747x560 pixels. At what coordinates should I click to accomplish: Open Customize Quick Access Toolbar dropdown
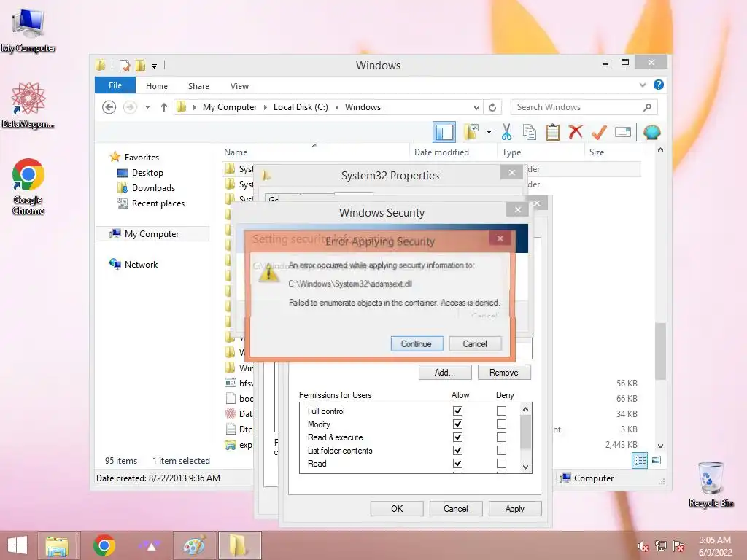pyautogui.click(x=155, y=66)
